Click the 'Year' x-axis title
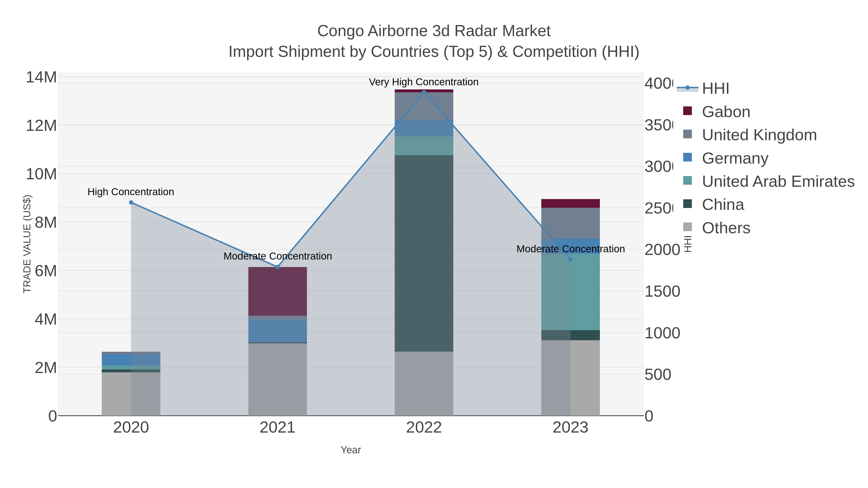 point(351,450)
